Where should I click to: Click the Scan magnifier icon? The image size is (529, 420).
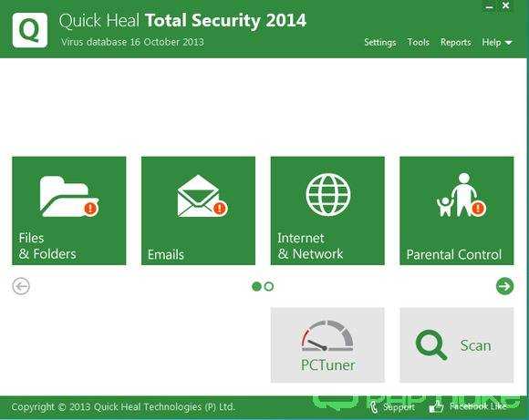tap(430, 345)
